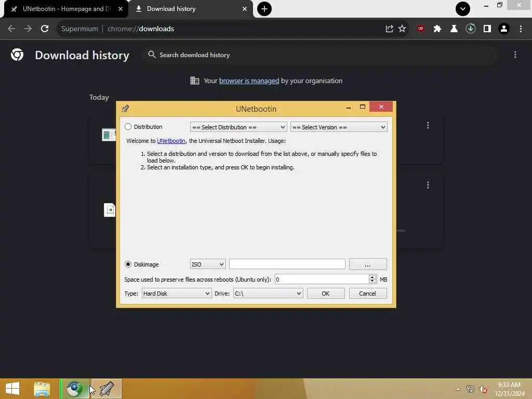
Task: Click the second download's file icon
Action: point(109,210)
